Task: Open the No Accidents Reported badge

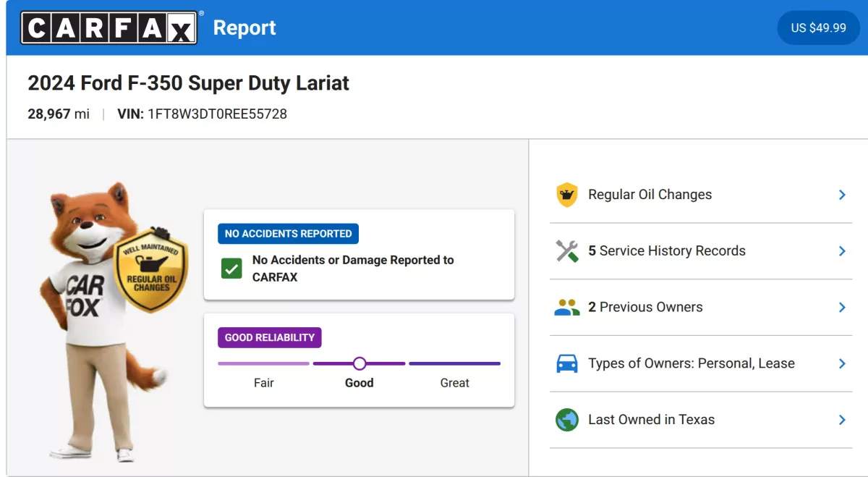Action: (x=288, y=234)
